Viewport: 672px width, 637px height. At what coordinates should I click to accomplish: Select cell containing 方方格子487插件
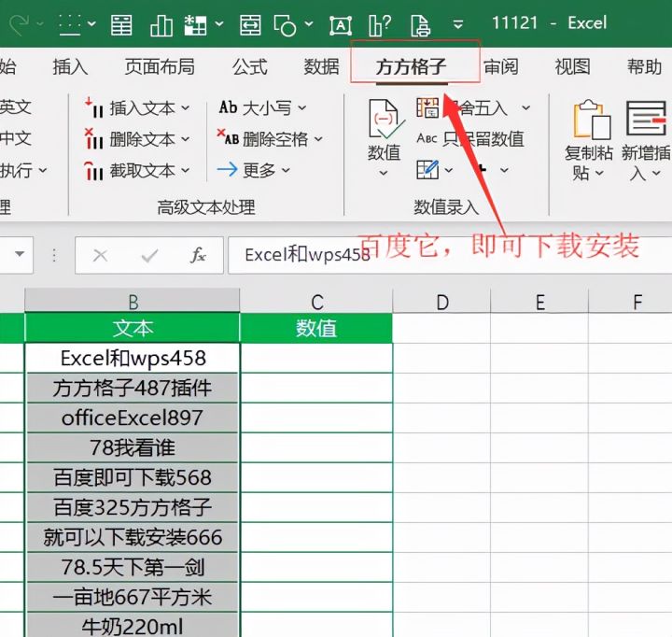point(133,388)
